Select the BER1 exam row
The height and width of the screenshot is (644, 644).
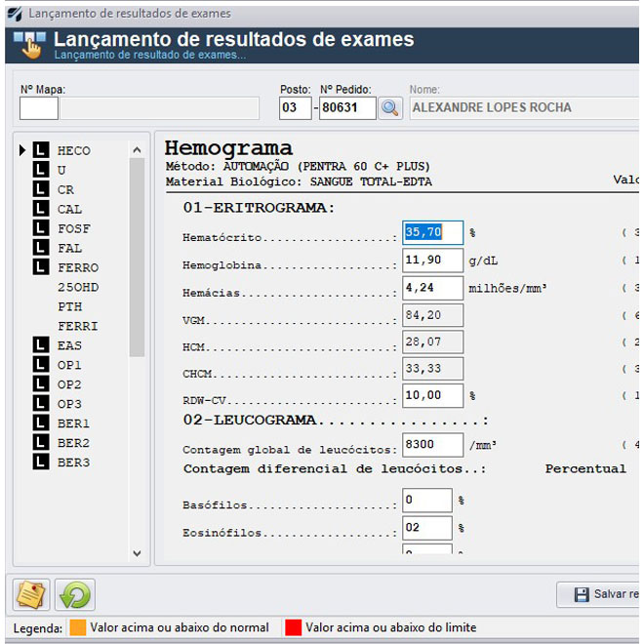tap(73, 423)
